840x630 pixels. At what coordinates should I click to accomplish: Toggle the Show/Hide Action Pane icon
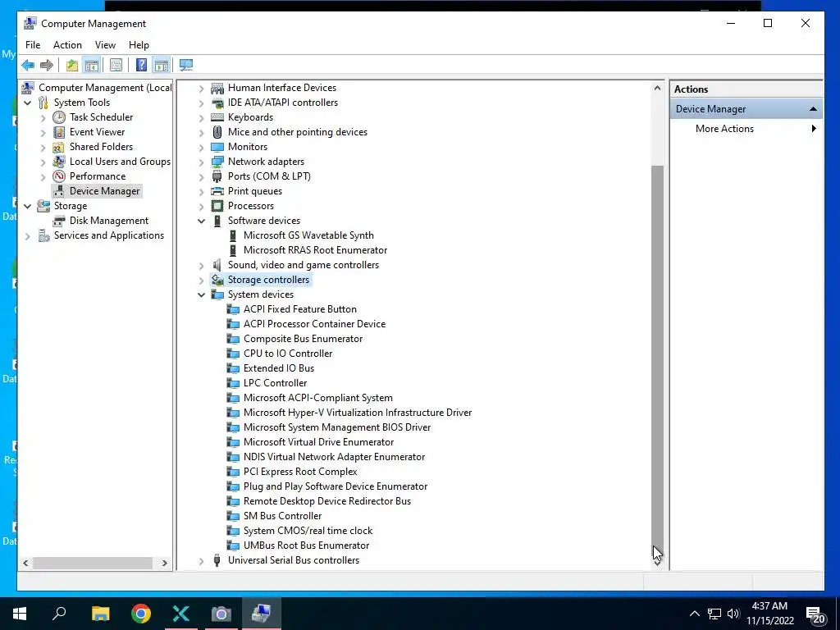click(x=162, y=66)
